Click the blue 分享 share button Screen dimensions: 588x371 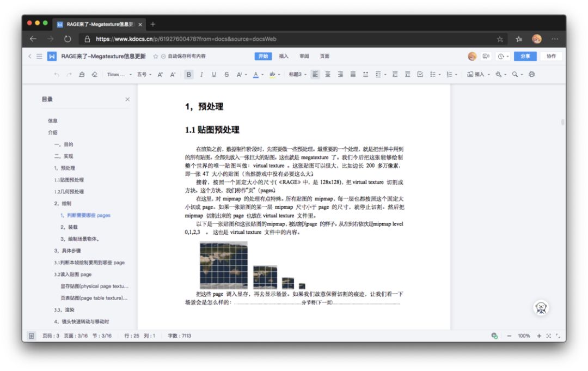coord(525,56)
